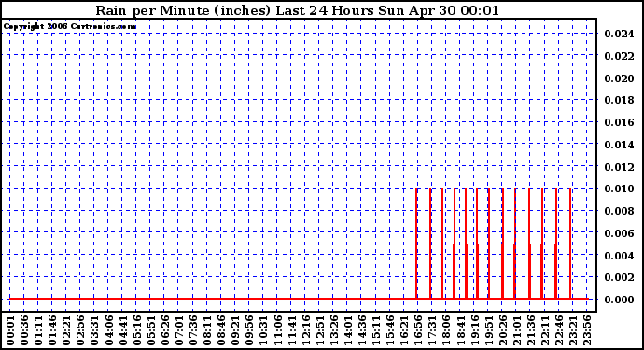The image size is (644, 350).
Task: Click the 11:06 time label
Action: pyautogui.click(x=277, y=330)
